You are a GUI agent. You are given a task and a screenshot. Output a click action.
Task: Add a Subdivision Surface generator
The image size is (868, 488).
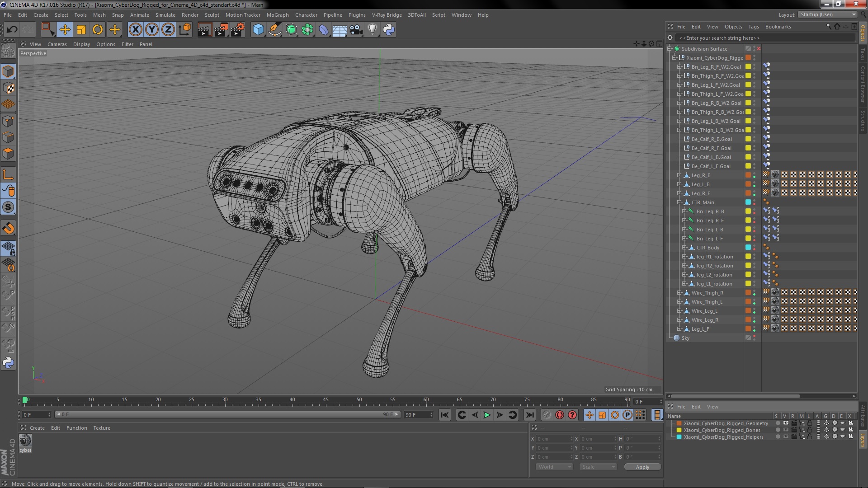(x=291, y=30)
